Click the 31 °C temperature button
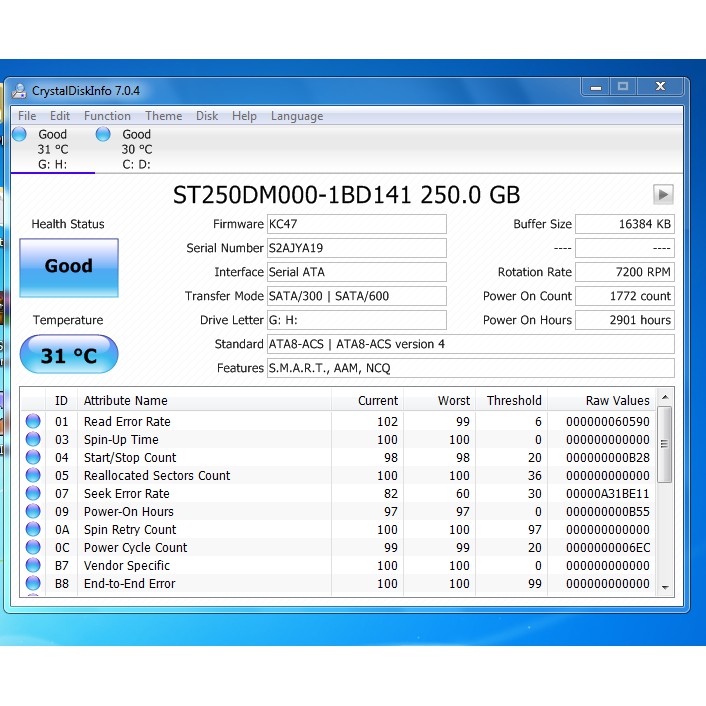Image resolution: width=706 pixels, height=706 pixels. tap(68, 356)
